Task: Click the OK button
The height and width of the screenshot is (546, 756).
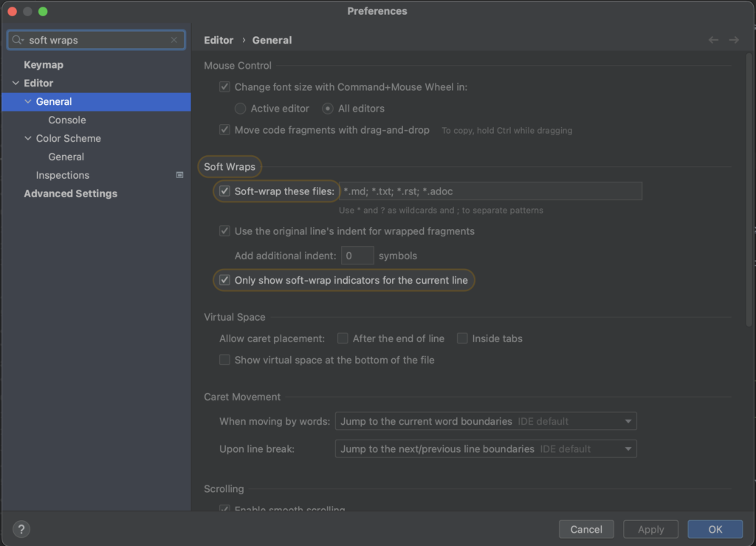Action: click(x=714, y=529)
